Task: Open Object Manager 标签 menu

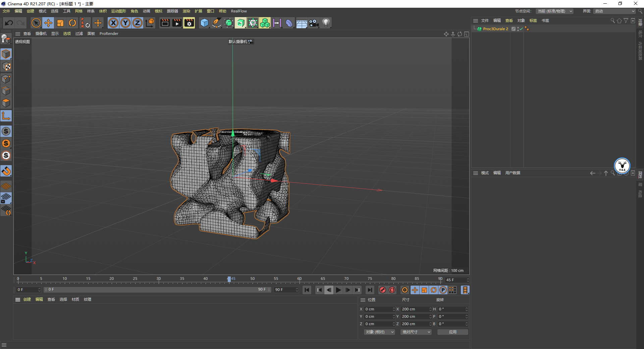Action: pos(533,20)
